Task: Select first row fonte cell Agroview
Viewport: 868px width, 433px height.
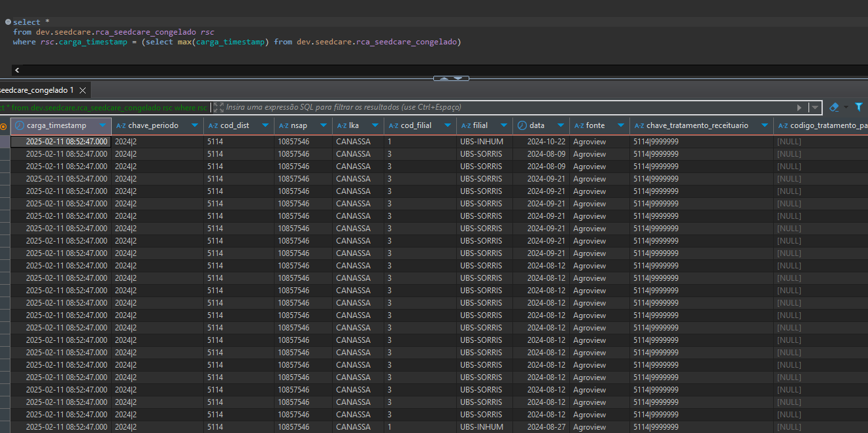Action: (599, 142)
